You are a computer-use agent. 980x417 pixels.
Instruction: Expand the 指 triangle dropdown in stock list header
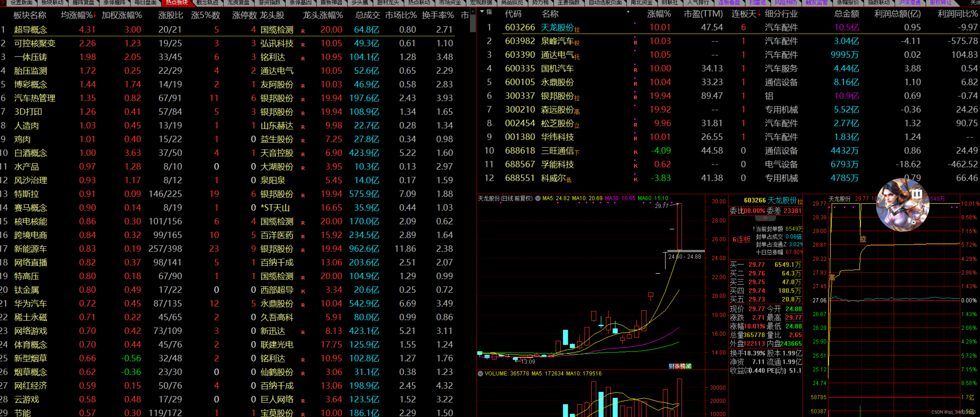point(482,12)
